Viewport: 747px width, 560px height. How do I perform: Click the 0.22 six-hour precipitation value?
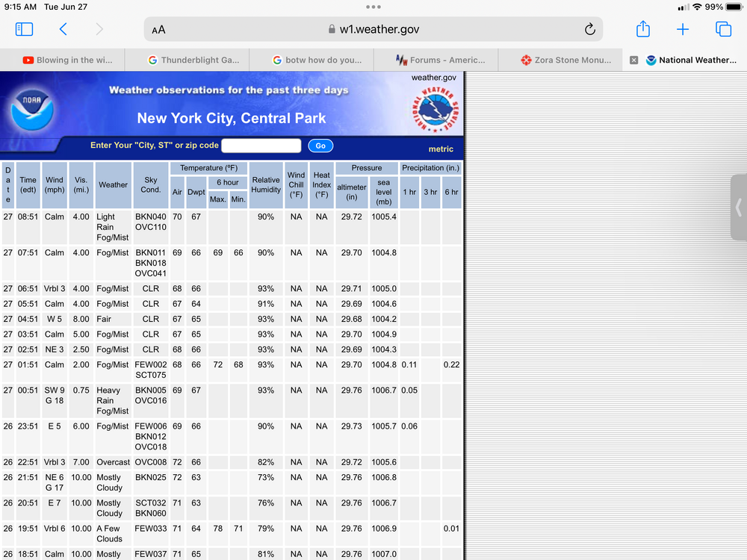pyautogui.click(x=452, y=365)
